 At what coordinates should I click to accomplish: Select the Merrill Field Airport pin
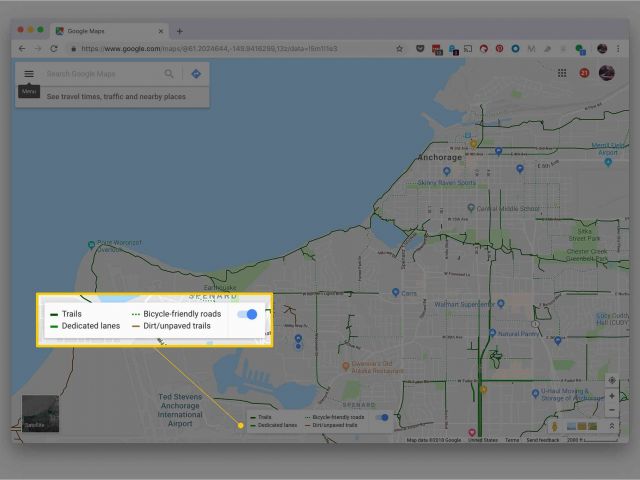click(x=608, y=162)
